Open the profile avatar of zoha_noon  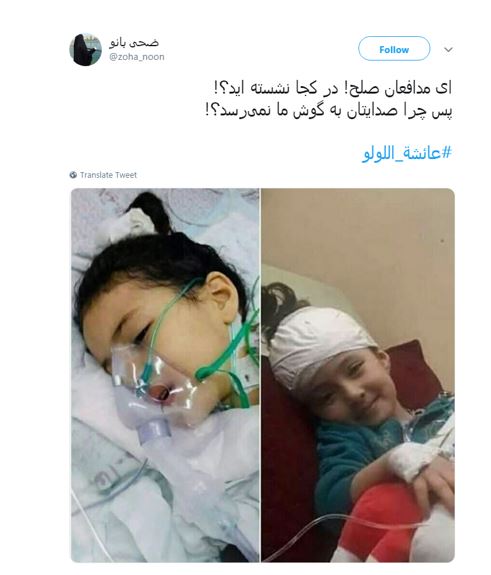coord(85,50)
